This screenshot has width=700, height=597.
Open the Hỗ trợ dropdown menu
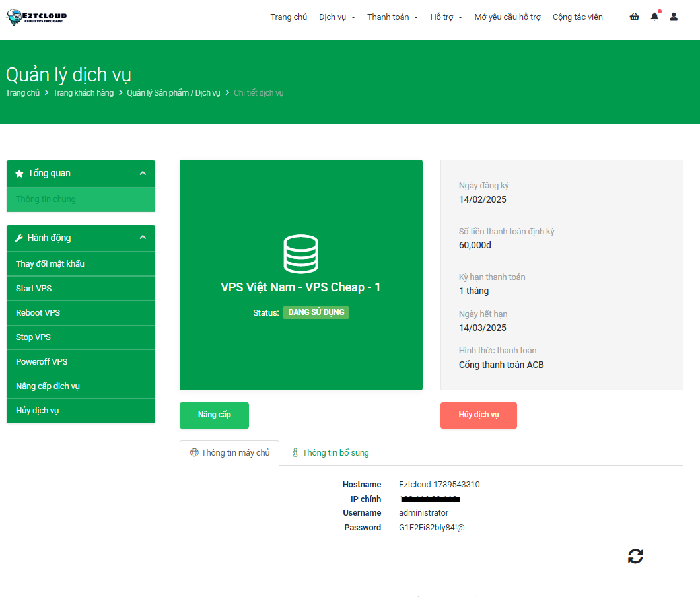[x=446, y=17]
